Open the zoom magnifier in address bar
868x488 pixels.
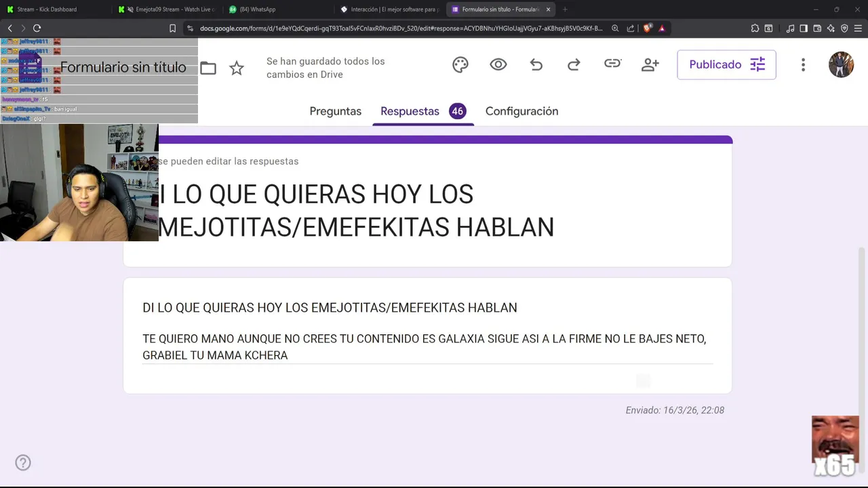615,28
